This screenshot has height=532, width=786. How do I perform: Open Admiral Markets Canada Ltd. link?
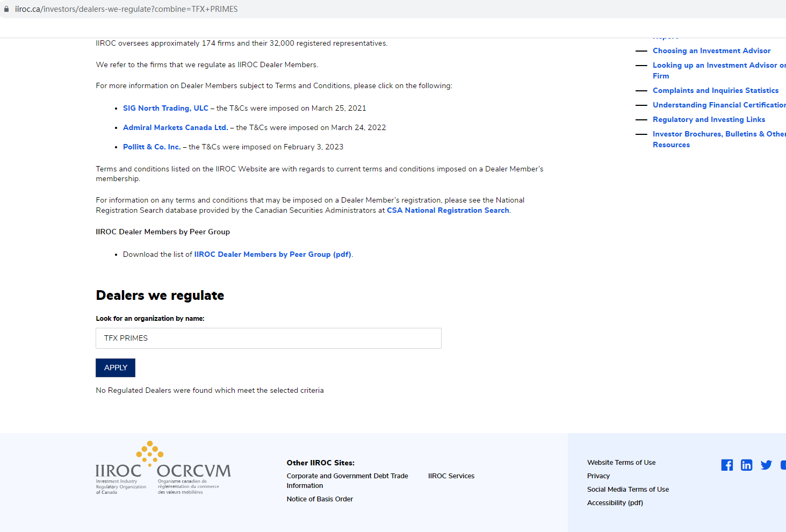coord(175,127)
